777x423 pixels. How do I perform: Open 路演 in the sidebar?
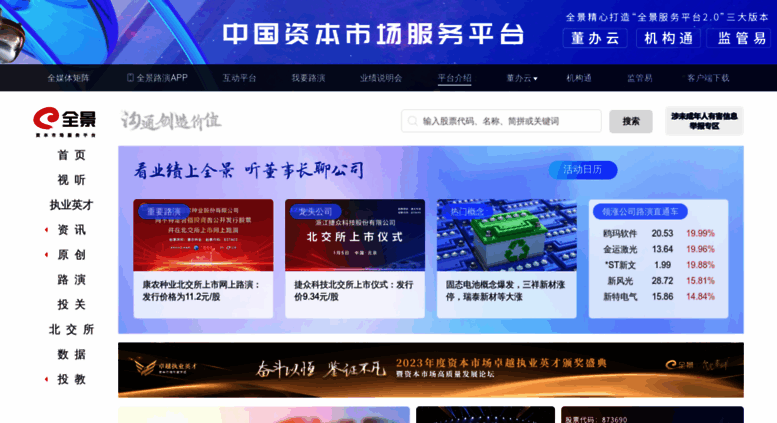71,279
